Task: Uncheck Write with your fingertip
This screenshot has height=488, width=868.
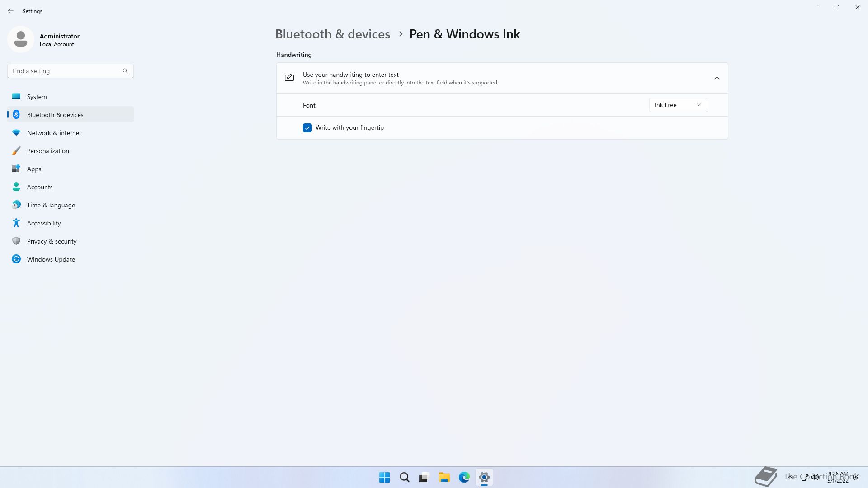Action: tap(307, 128)
